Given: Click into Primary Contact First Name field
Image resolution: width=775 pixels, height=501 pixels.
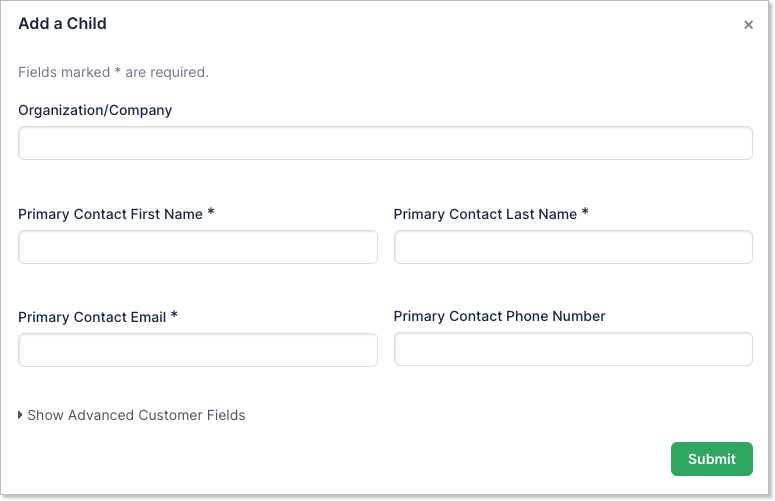Looking at the screenshot, I should pos(198,247).
